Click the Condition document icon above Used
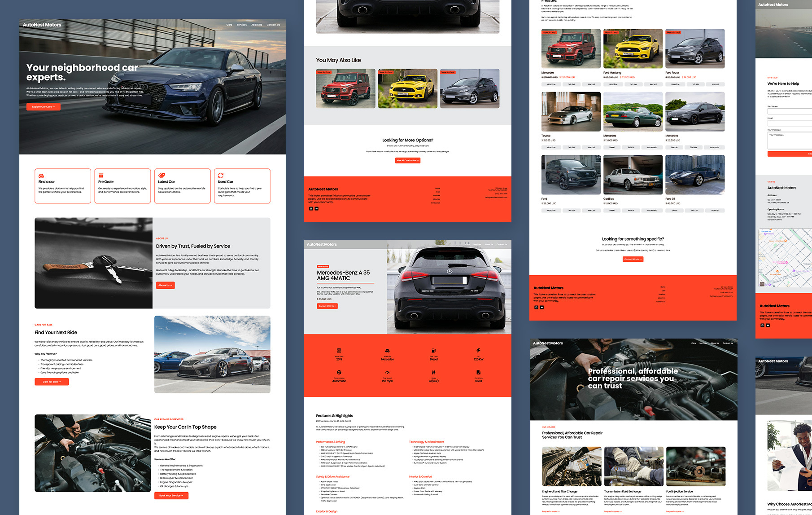The image size is (812, 515). click(478, 372)
